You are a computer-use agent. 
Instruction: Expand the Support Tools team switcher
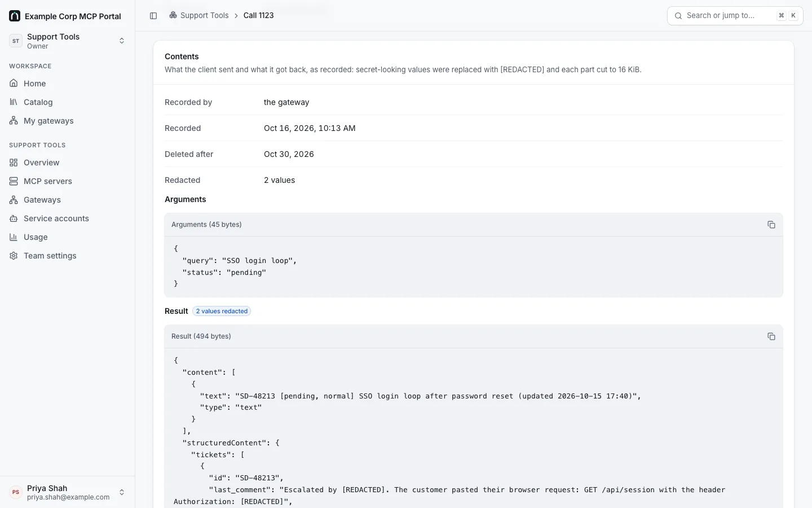tap(68, 41)
